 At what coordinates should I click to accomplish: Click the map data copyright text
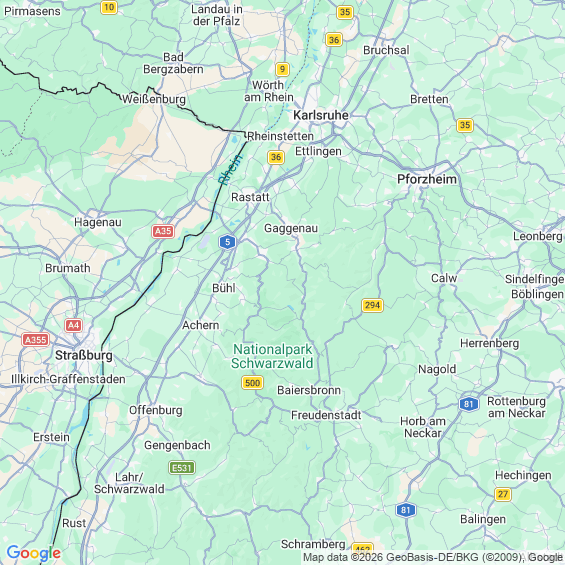[x=433, y=557]
